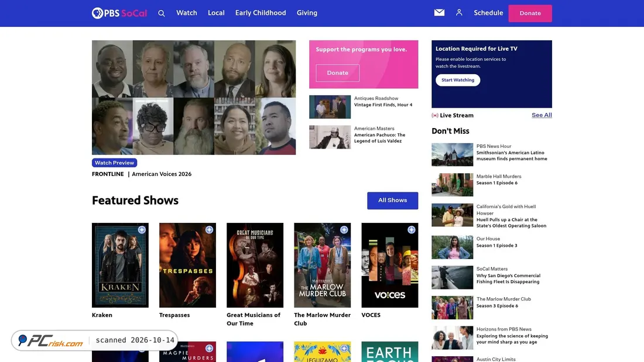Open the Kraken show poster
This screenshot has width=644, height=362.
pyautogui.click(x=121, y=265)
